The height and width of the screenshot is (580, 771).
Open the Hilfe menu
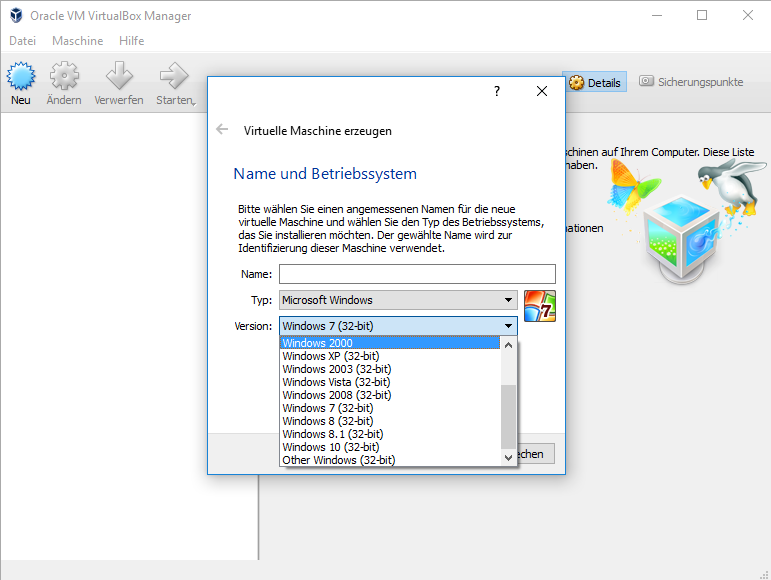point(131,41)
